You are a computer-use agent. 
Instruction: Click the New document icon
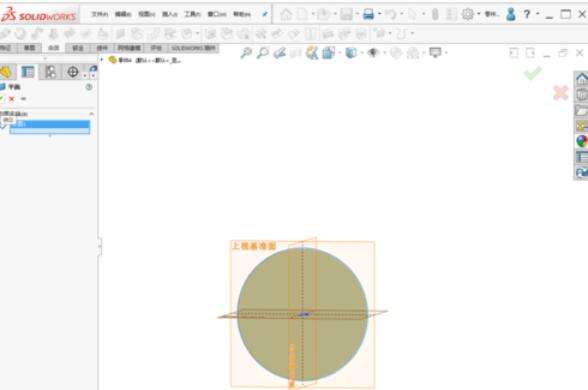tap(302, 14)
